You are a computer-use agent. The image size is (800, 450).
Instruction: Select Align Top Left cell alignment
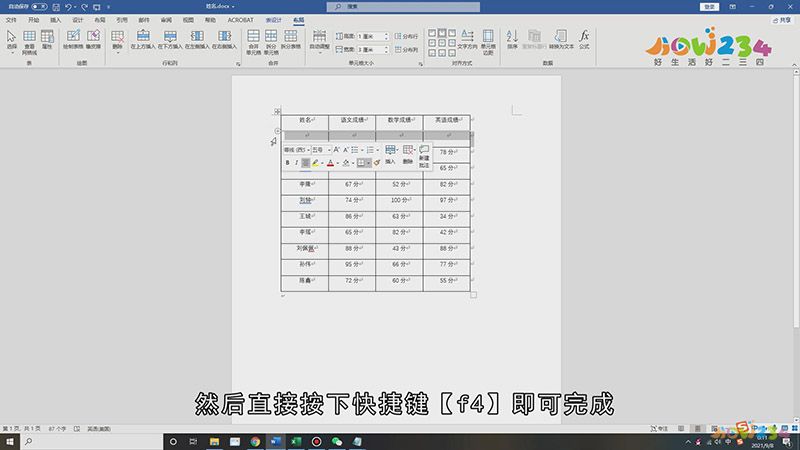(432, 33)
